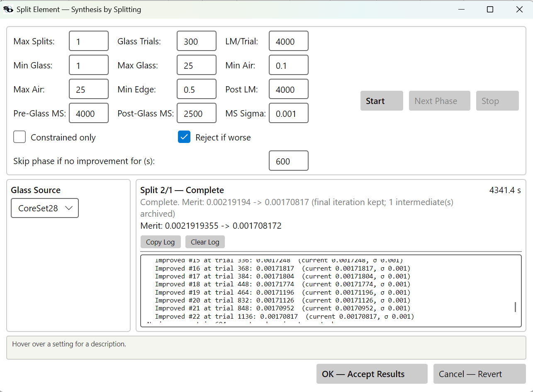
Task: Click log line Improved #18 at trial 448
Action: click(x=282, y=284)
